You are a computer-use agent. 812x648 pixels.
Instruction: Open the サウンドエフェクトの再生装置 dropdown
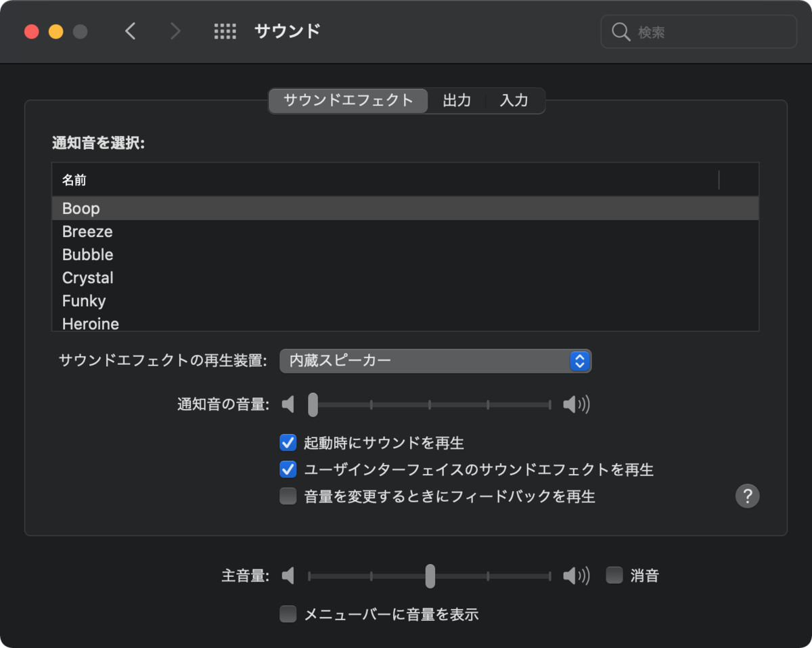[435, 361]
